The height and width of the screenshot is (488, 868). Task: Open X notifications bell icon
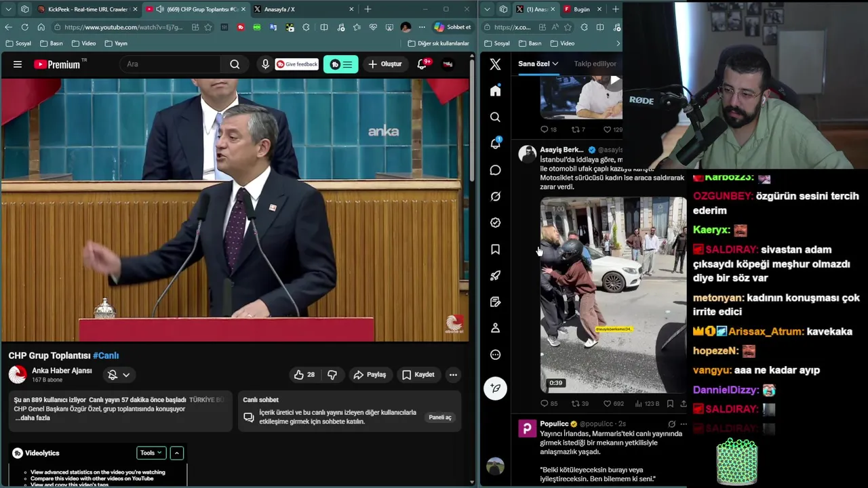tap(495, 144)
